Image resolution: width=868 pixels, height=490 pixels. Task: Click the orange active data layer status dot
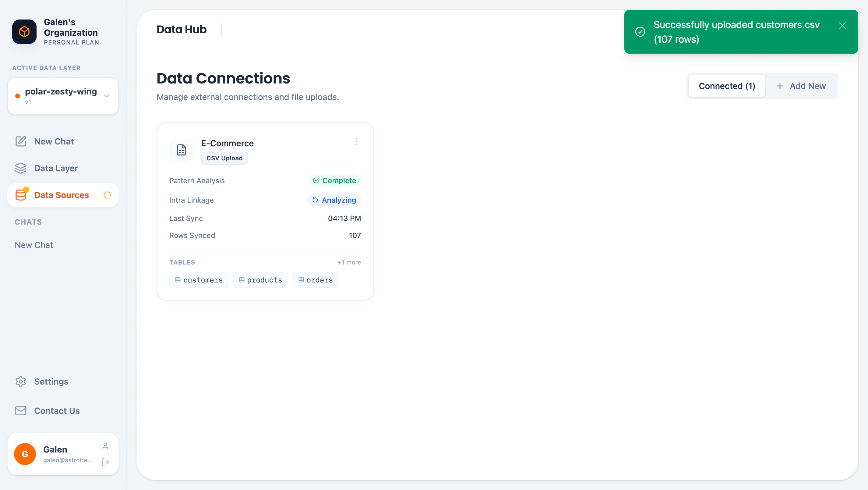[x=18, y=96]
